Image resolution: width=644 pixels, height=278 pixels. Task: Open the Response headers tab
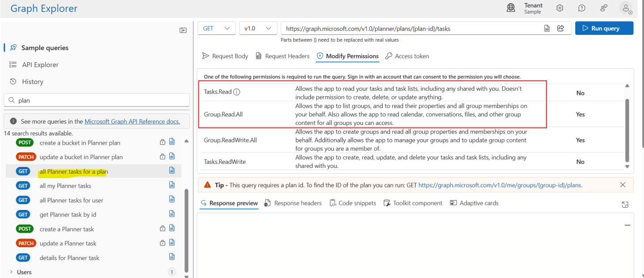point(293,203)
